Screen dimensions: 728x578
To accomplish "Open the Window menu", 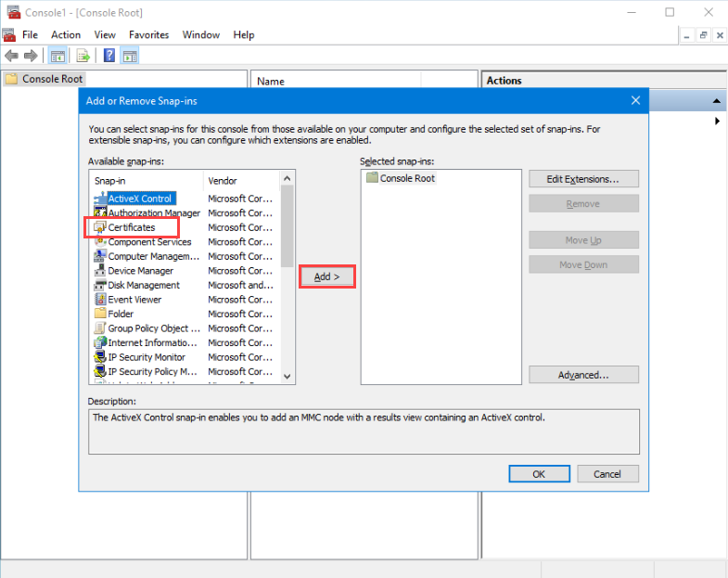I will tap(201, 35).
